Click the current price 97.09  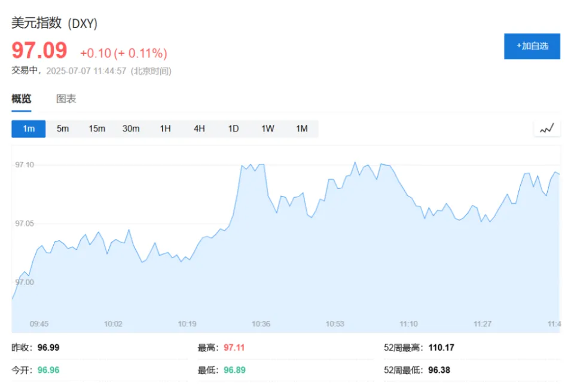coord(39,51)
